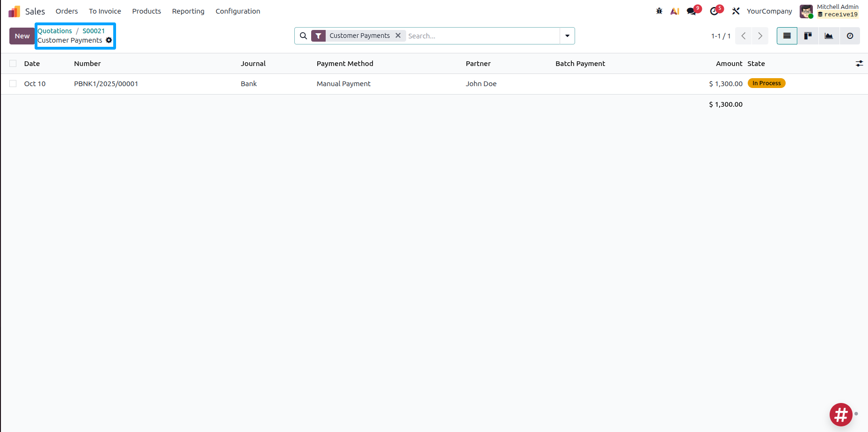Go back to S00021 breadcrumb link
868x432 pixels.
pyautogui.click(x=94, y=31)
